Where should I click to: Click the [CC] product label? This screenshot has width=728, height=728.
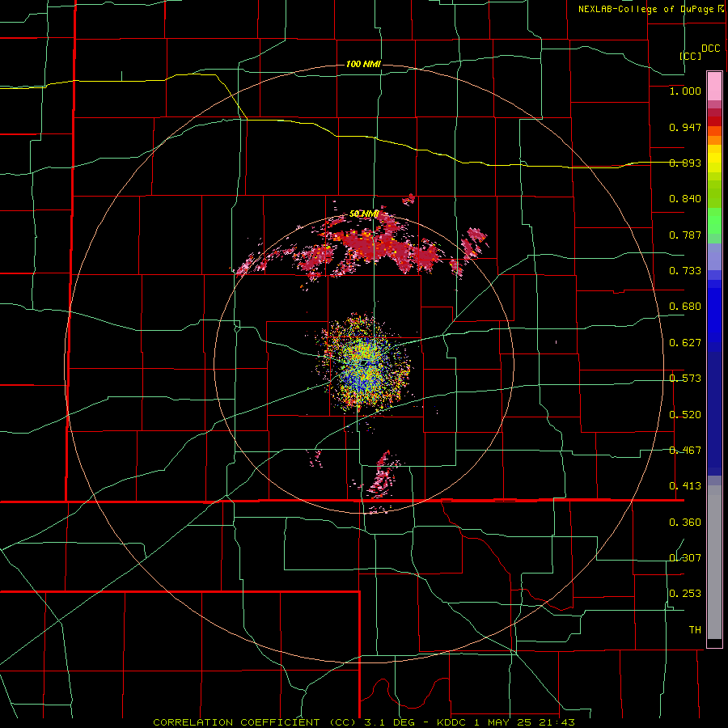pos(691,56)
